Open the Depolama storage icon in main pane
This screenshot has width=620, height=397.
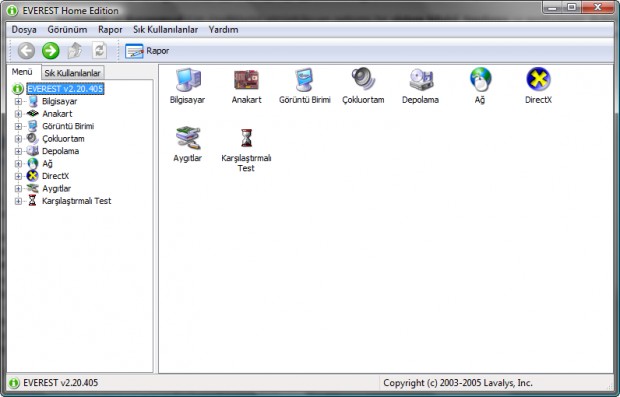pos(421,79)
